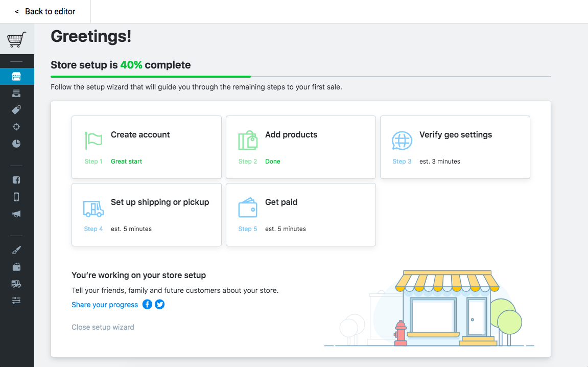Click the Share your progress link

[104, 304]
